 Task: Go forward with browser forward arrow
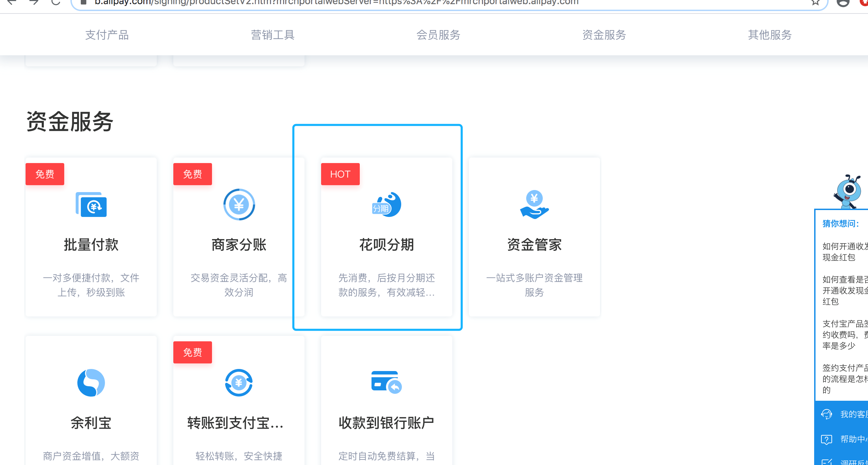tap(34, 2)
